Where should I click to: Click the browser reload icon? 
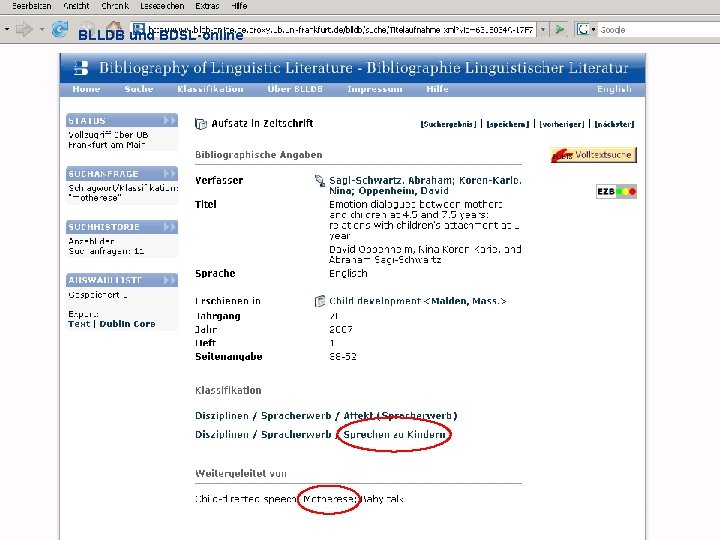[60, 29]
